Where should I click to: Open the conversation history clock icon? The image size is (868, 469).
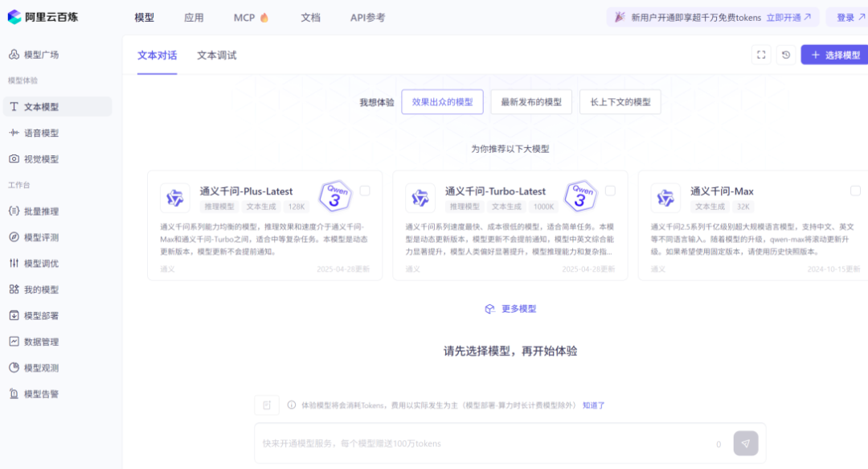[x=785, y=55]
